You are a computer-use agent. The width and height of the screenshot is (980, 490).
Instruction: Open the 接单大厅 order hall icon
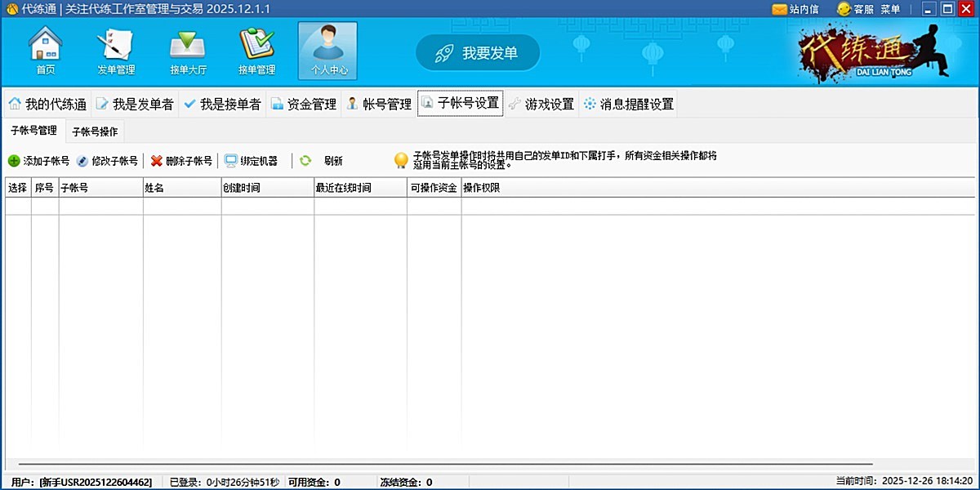[186, 49]
